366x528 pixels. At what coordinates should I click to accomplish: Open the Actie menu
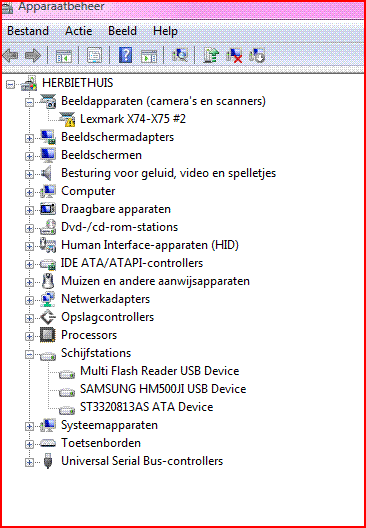[78, 31]
